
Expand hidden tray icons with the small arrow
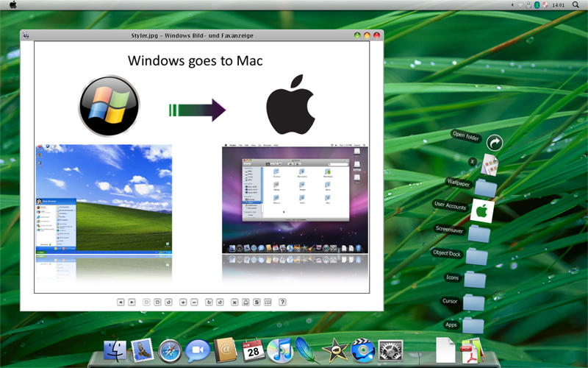coord(512,5)
